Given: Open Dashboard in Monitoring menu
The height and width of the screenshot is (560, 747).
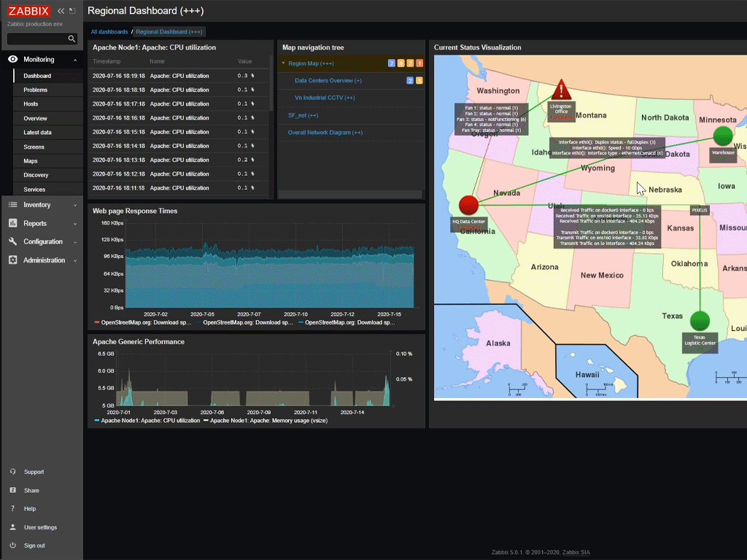Looking at the screenshot, I should (x=37, y=76).
